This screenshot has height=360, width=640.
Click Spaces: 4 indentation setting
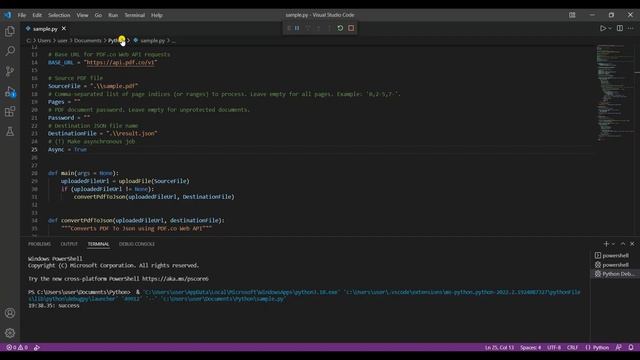pos(531,347)
